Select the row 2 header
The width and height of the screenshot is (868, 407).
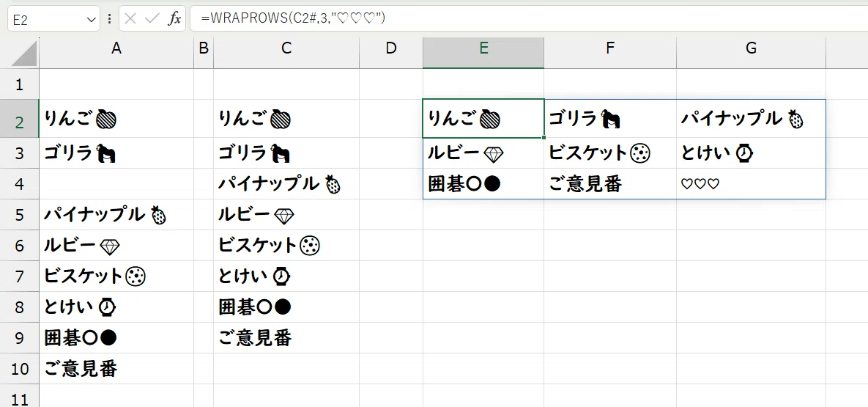pyautogui.click(x=19, y=119)
